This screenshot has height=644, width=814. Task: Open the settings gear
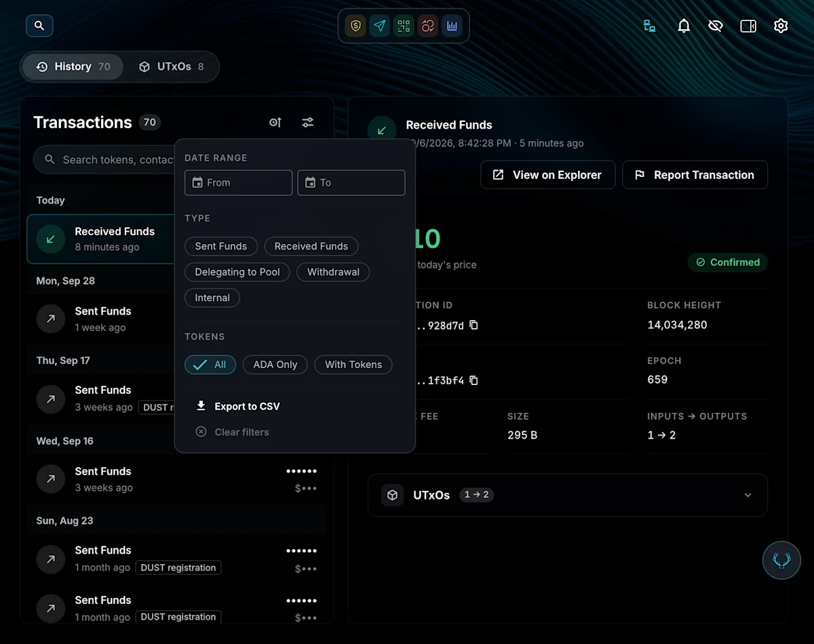(x=781, y=26)
